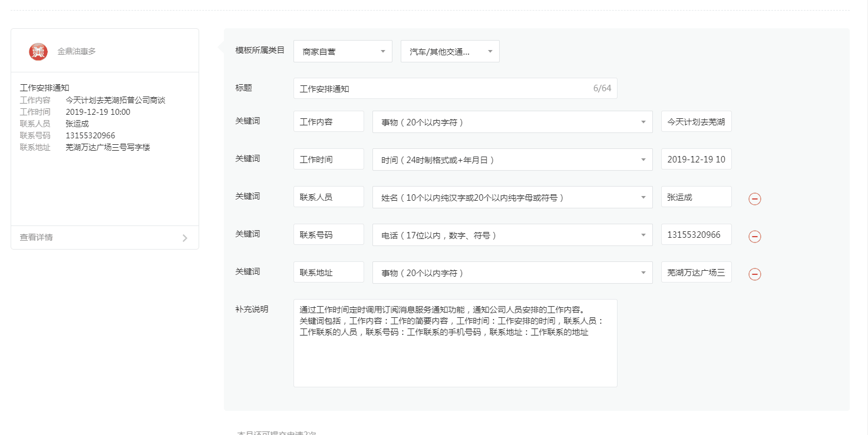Open the 商家自营 category dropdown
The height and width of the screenshot is (435, 868).
(342, 51)
